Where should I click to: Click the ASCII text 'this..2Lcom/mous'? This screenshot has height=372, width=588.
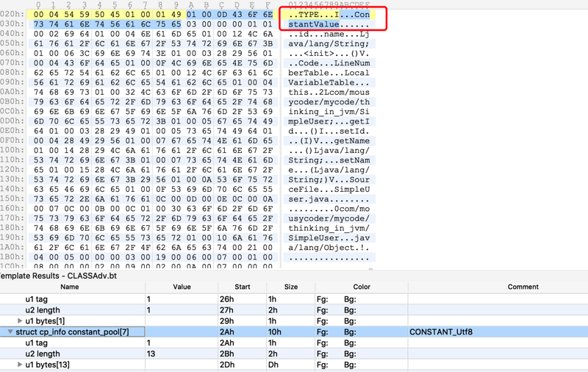329,92
